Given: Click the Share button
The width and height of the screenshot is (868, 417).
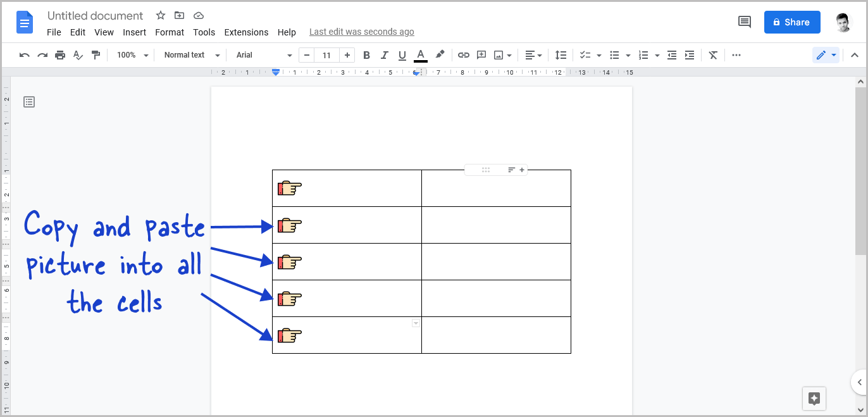Looking at the screenshot, I should (792, 22).
